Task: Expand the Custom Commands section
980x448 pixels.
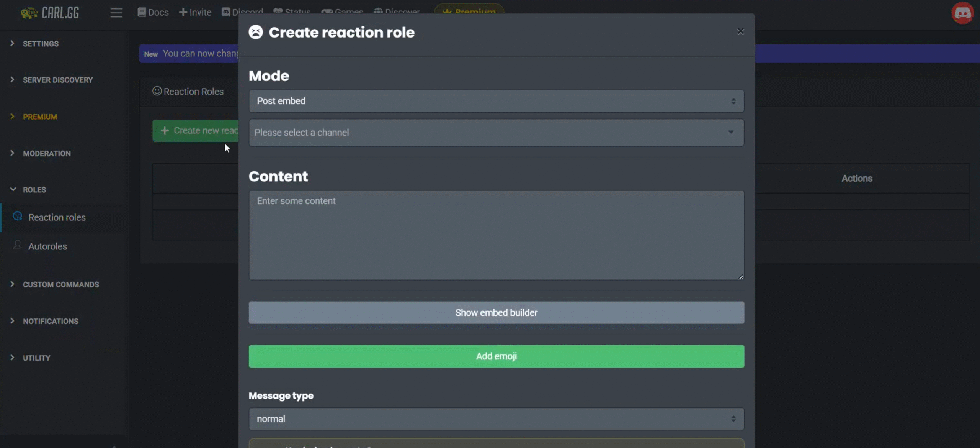Action: pos(61,284)
